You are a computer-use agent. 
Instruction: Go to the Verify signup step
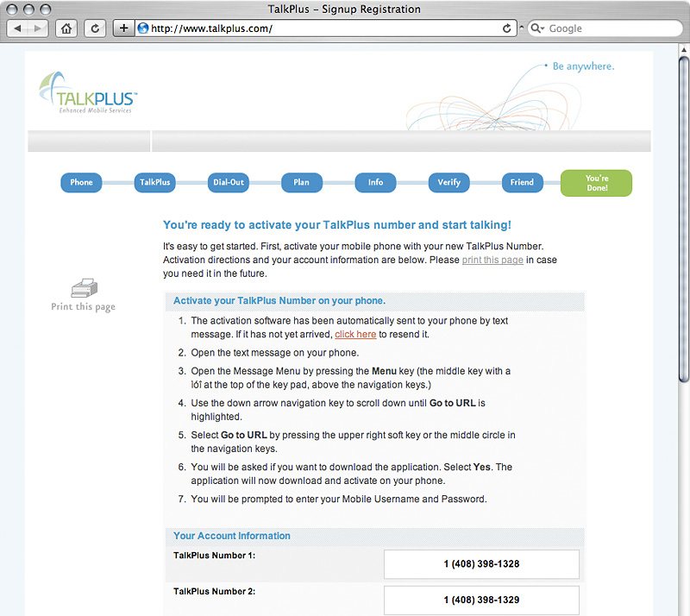(448, 182)
